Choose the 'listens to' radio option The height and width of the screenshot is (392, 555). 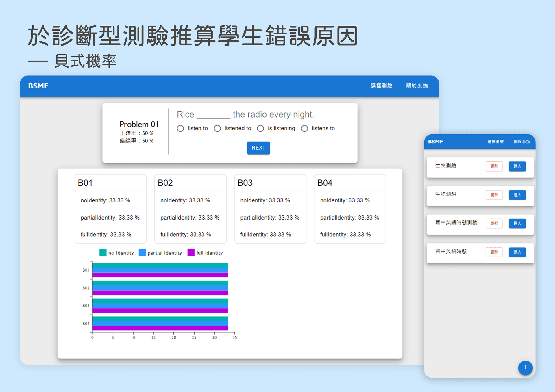click(304, 128)
